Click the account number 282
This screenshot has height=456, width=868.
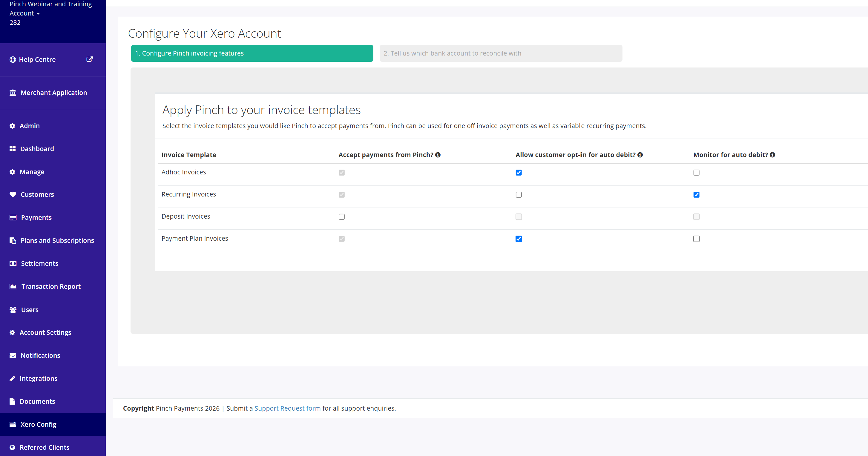tap(15, 23)
